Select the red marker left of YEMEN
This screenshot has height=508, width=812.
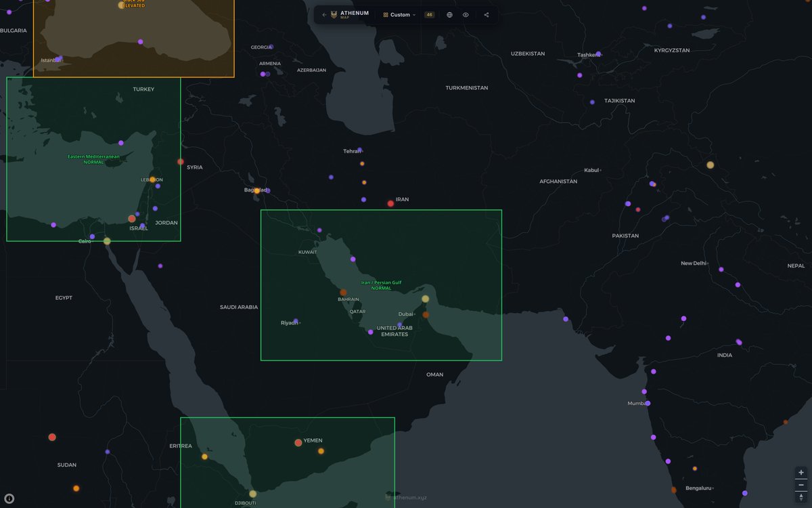click(298, 442)
